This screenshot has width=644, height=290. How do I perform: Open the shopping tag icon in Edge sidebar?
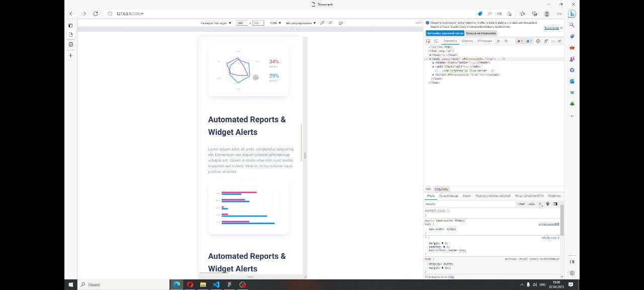(x=572, y=36)
